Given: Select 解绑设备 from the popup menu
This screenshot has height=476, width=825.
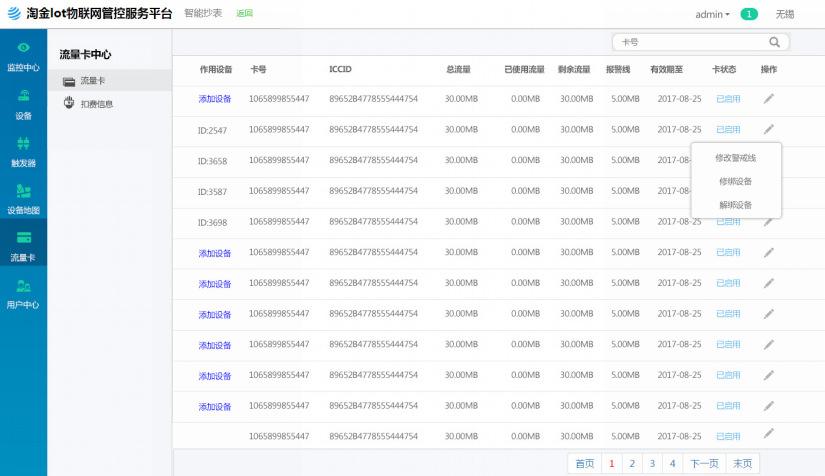Looking at the screenshot, I should point(735,204).
